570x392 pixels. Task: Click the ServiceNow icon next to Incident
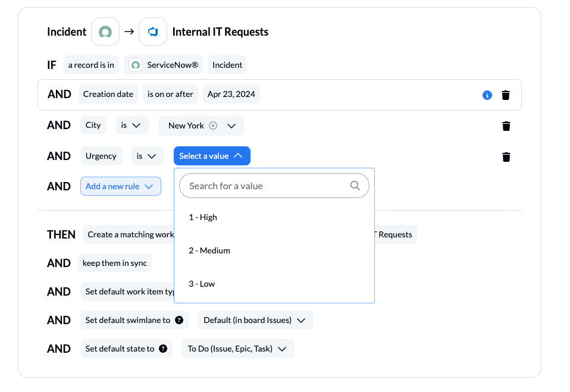click(105, 32)
